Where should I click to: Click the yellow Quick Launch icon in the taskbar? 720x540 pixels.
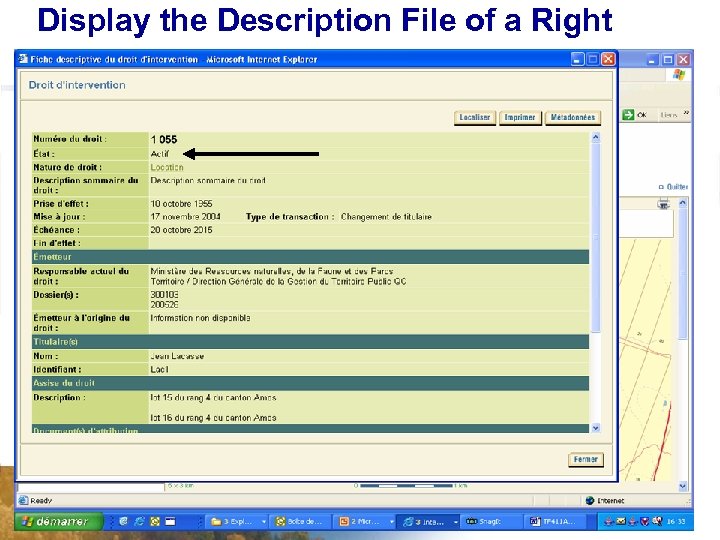coord(155,521)
